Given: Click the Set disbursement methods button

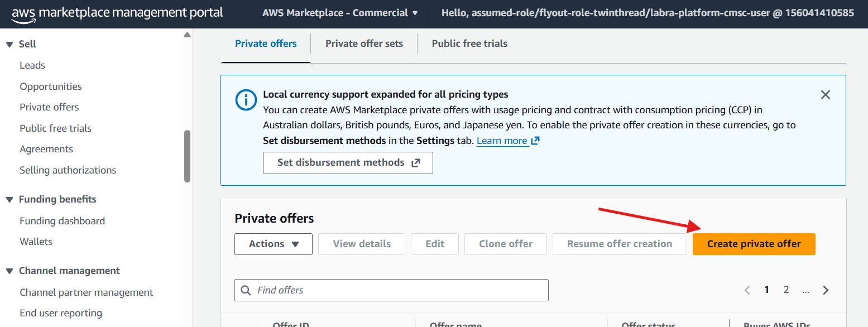Looking at the screenshot, I should (348, 163).
